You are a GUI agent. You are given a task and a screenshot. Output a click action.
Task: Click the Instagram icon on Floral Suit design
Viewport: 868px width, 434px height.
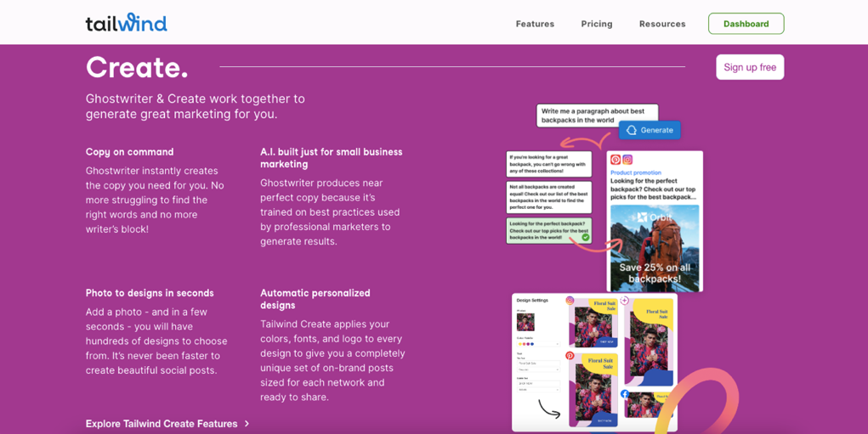(x=570, y=301)
